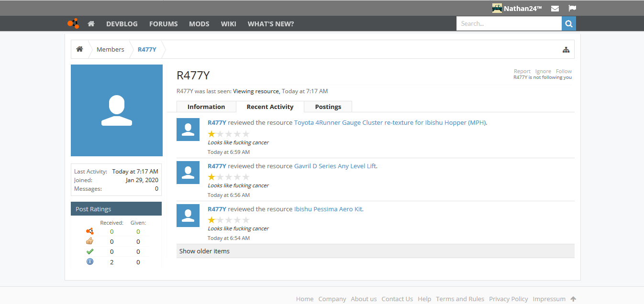Open footer About us link
Viewport: 644px width, 304px height.
point(364,299)
